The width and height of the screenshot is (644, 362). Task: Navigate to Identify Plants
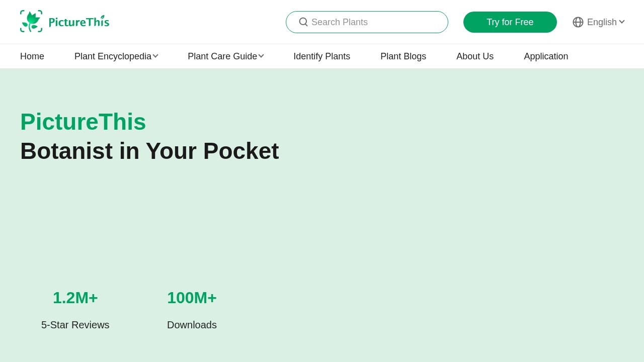[321, 56]
